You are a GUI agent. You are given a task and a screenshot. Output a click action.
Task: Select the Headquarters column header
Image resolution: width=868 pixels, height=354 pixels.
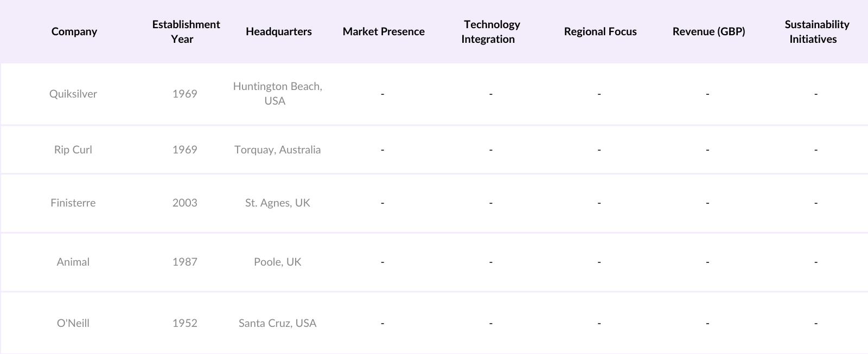[x=278, y=31]
